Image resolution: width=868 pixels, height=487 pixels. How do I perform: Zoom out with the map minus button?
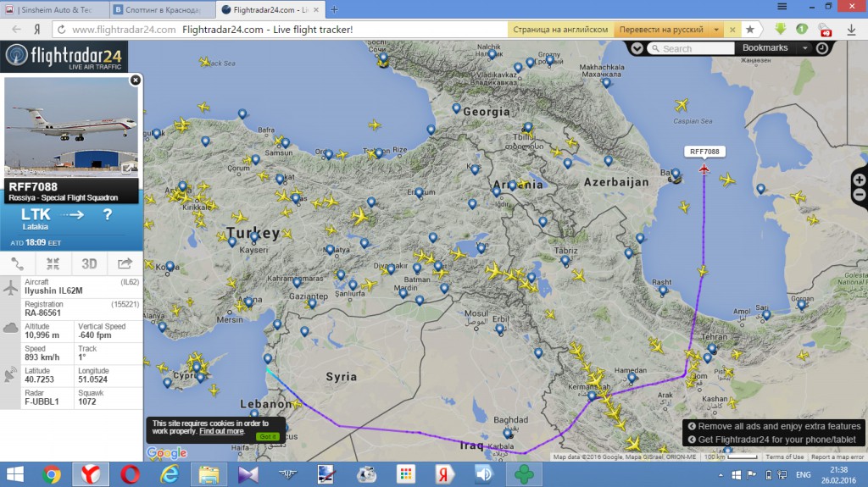point(860,195)
